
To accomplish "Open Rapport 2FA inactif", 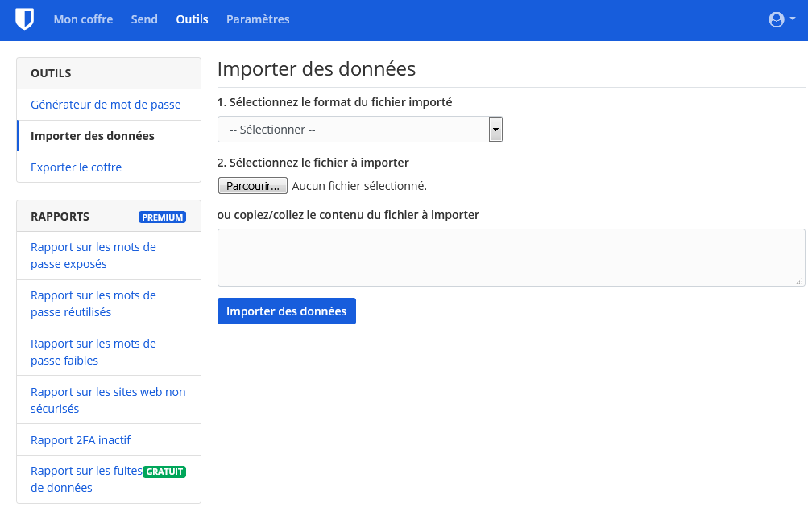I will tap(81, 440).
